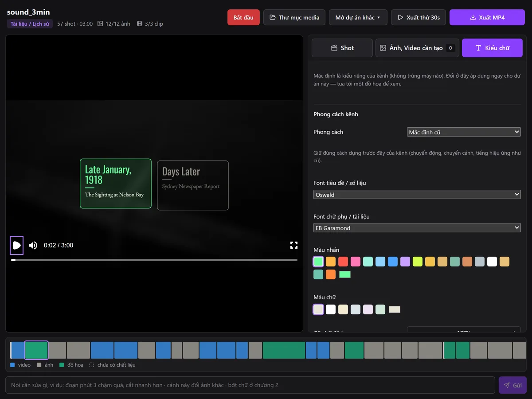Select the Kiểu chữ tab
The height and width of the screenshot is (399, 532).
point(492,48)
